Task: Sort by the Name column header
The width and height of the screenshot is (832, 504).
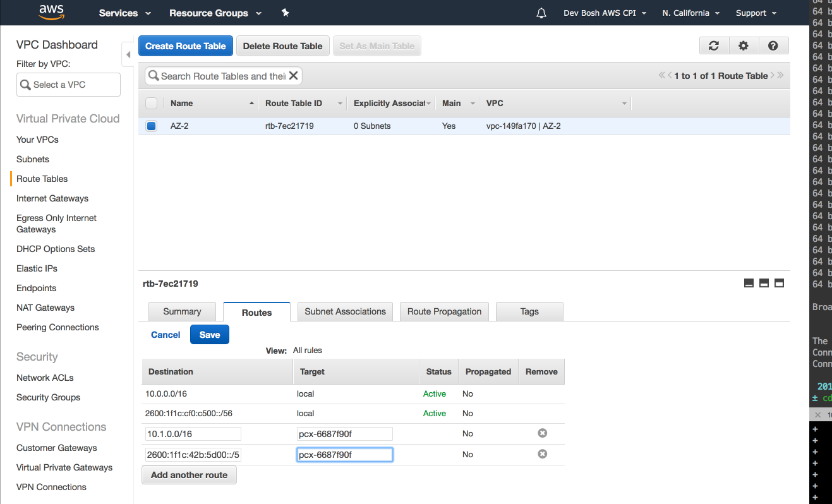Action: click(x=211, y=103)
